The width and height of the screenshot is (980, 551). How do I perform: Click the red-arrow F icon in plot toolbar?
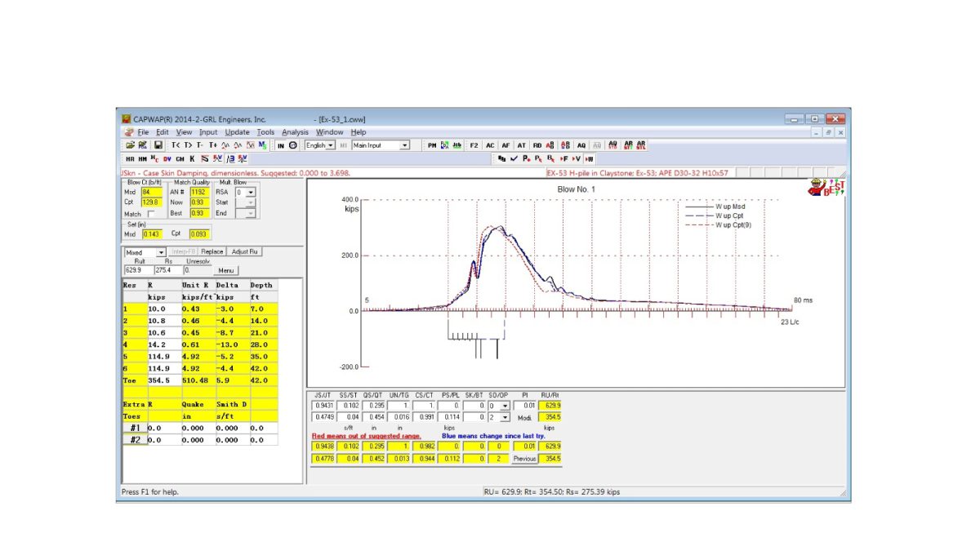563,158
